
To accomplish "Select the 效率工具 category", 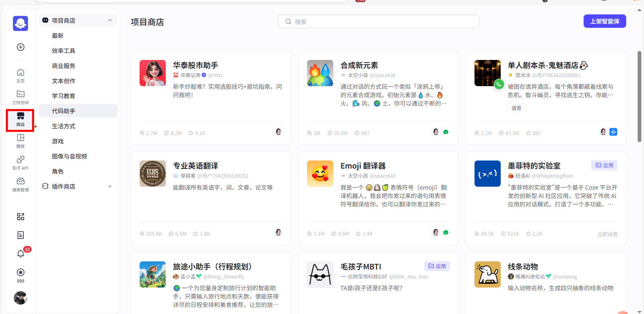I will (x=63, y=51).
